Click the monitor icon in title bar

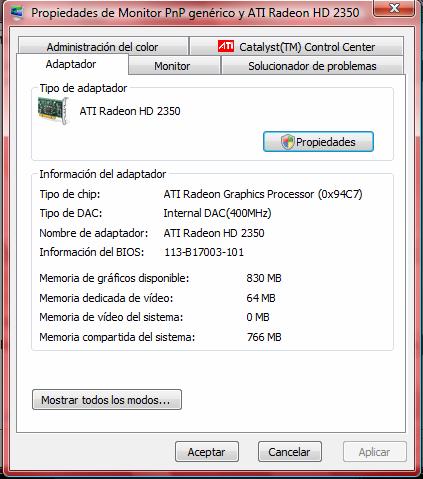pyautogui.click(x=17, y=13)
